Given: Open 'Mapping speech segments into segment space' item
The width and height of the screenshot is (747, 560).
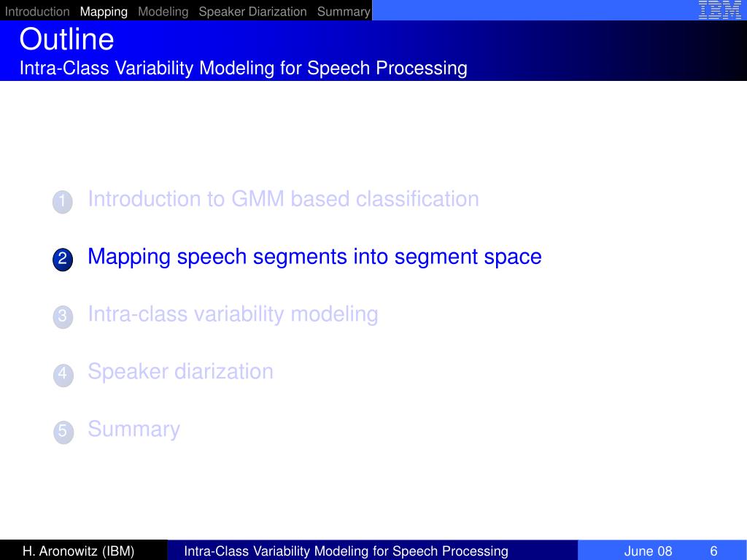Looking at the screenshot, I should point(315,257).
